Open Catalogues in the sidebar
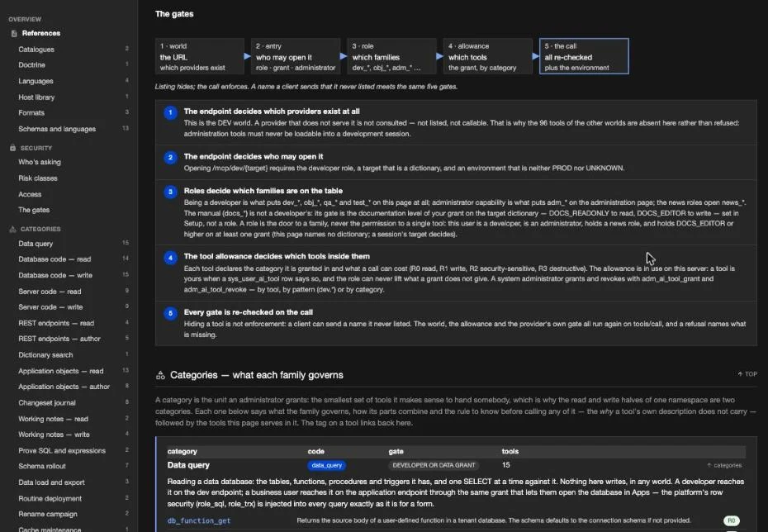 [36, 49]
